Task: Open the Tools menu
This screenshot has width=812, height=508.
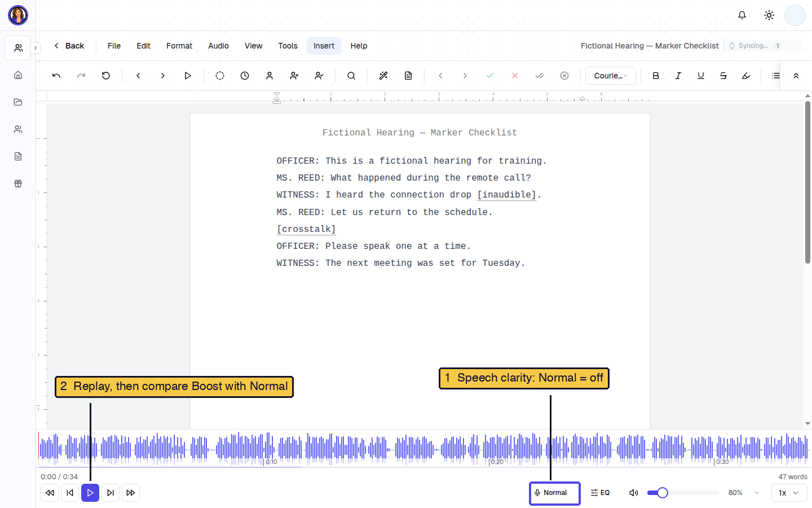Action: click(288, 46)
